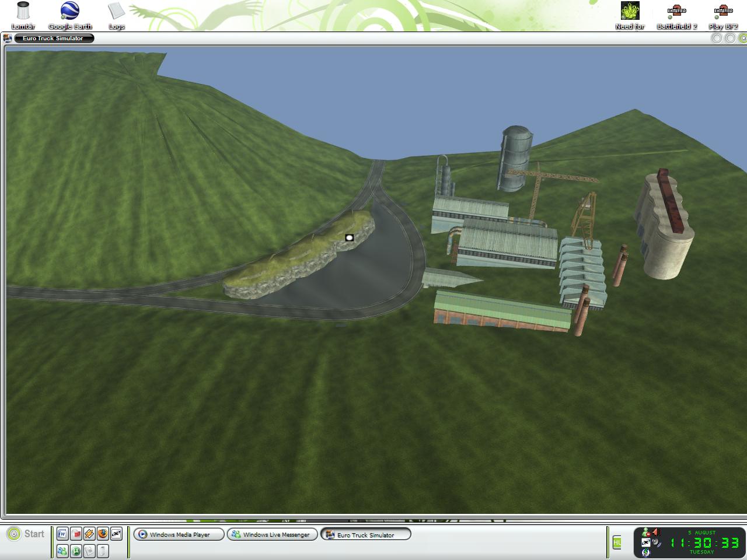Image resolution: width=747 pixels, height=560 pixels.
Task: Click the Messenger quick launch icon
Action: [62, 551]
